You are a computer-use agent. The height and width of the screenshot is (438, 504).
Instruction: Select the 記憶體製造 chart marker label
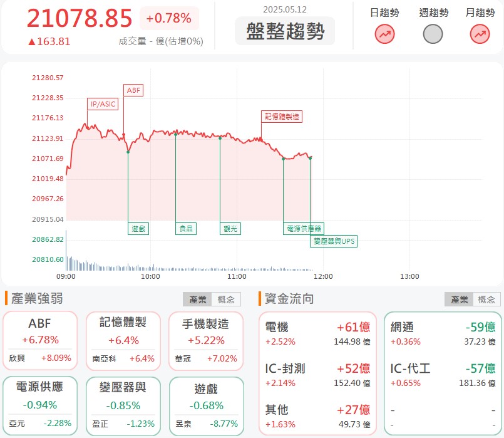(x=282, y=117)
